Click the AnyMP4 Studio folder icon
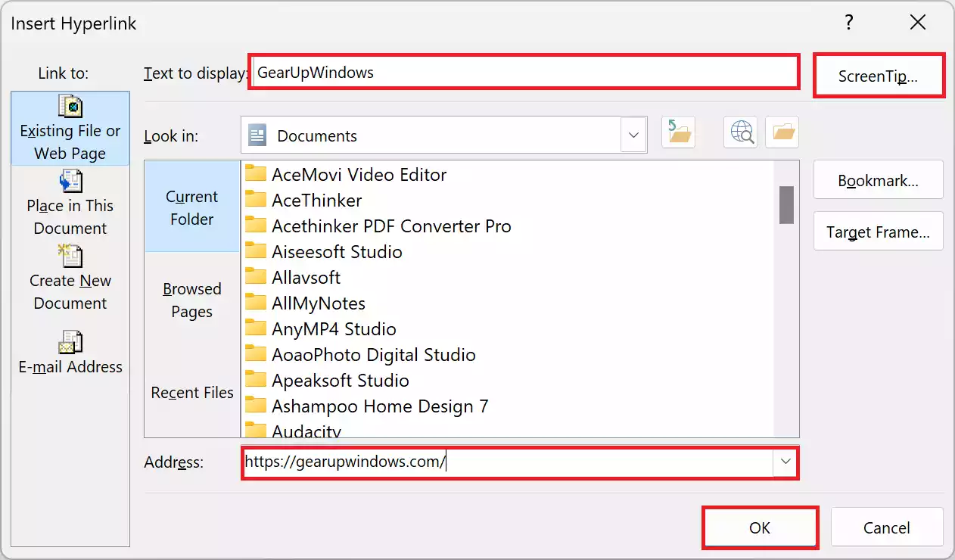The height and width of the screenshot is (560, 955). pyautogui.click(x=257, y=328)
